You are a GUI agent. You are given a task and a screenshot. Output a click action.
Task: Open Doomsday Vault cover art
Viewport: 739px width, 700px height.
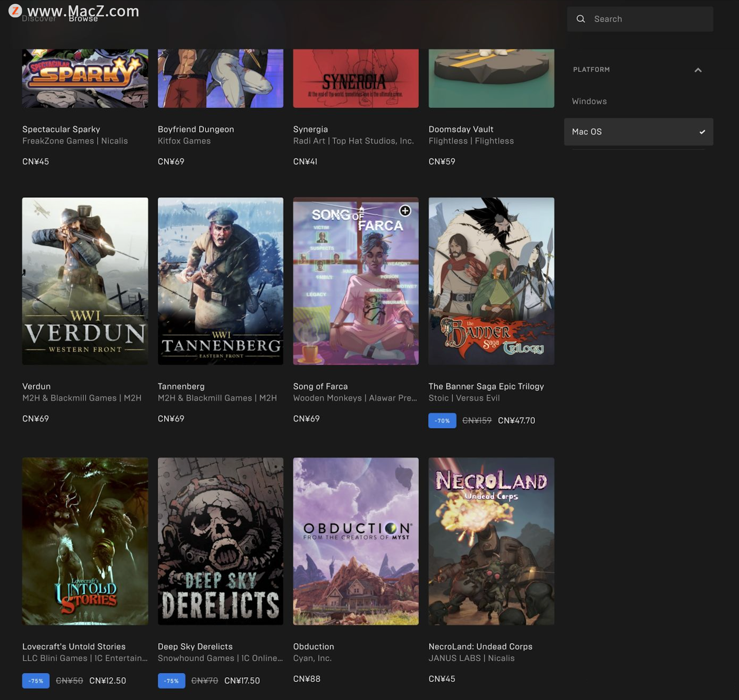[491, 78]
